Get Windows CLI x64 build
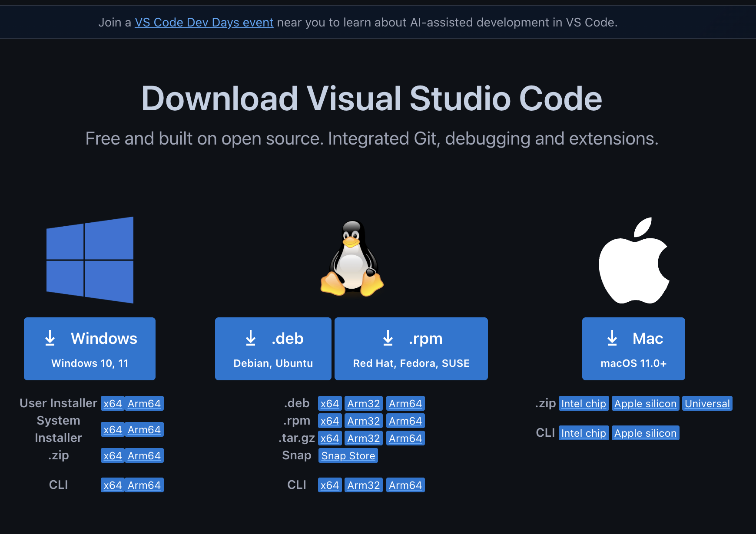756x534 pixels. tap(113, 485)
